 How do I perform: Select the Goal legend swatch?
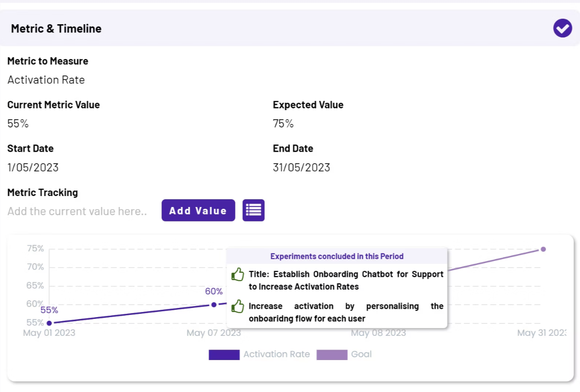[x=332, y=354]
